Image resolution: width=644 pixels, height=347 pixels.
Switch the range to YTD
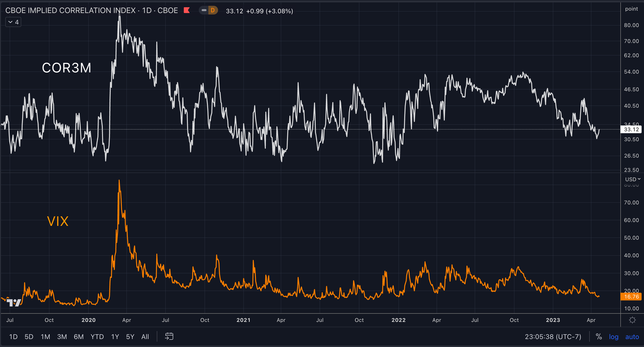(x=97, y=336)
